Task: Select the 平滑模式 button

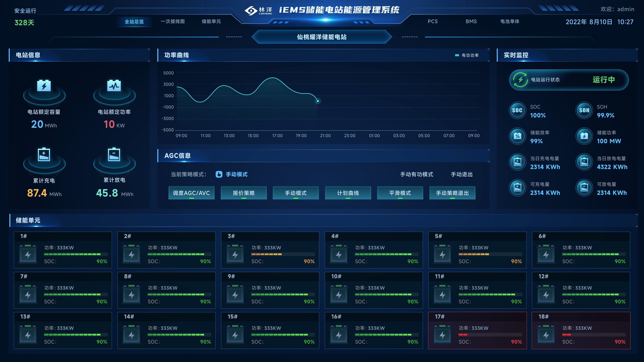Action: (400, 193)
